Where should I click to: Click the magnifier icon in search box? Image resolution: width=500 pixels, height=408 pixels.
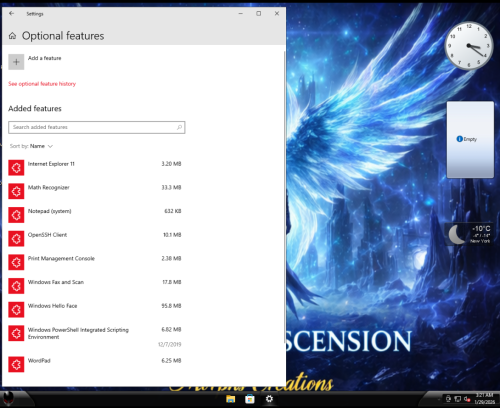tap(179, 127)
